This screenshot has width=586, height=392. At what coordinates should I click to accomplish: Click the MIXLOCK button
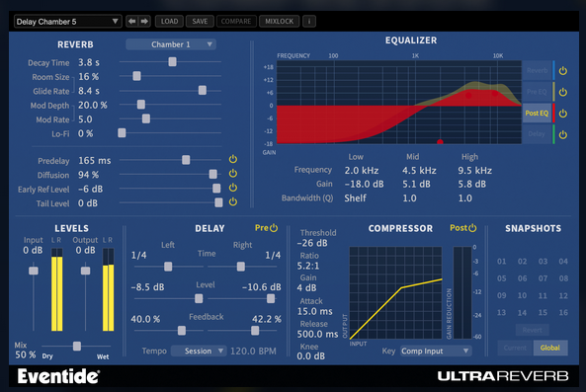click(280, 22)
